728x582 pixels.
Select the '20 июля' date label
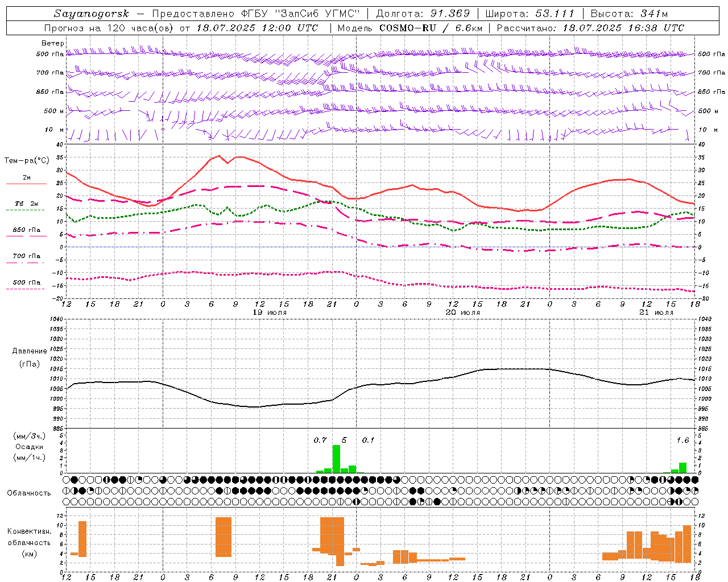463,313
